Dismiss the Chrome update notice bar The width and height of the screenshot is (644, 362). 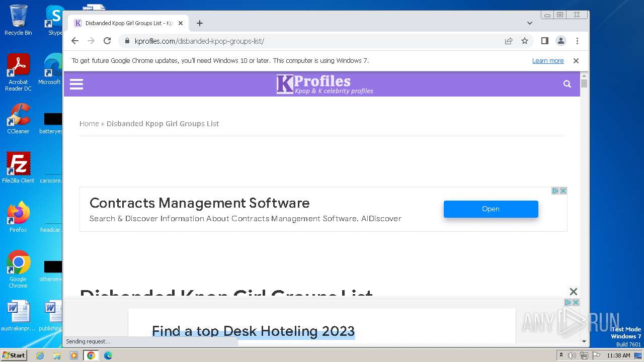click(576, 61)
